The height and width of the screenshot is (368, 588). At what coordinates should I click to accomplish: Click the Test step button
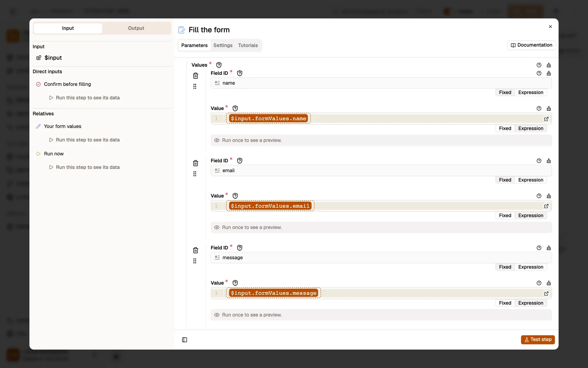click(538, 339)
